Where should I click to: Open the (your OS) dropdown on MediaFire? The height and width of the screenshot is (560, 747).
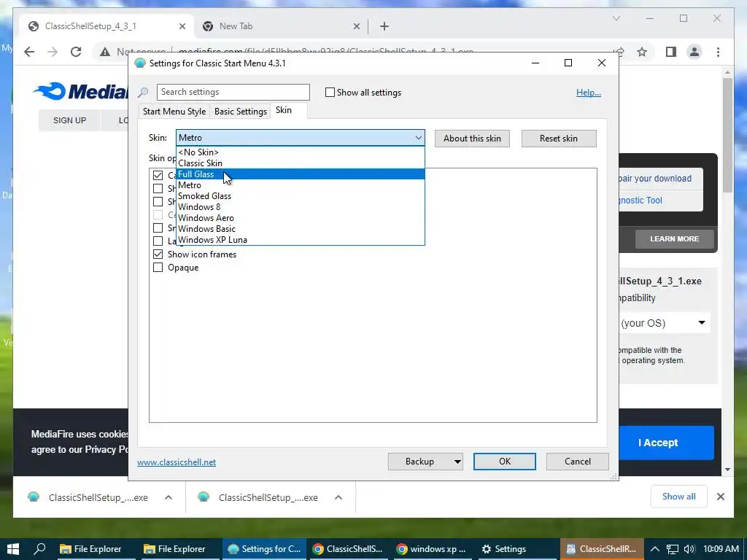click(x=664, y=323)
